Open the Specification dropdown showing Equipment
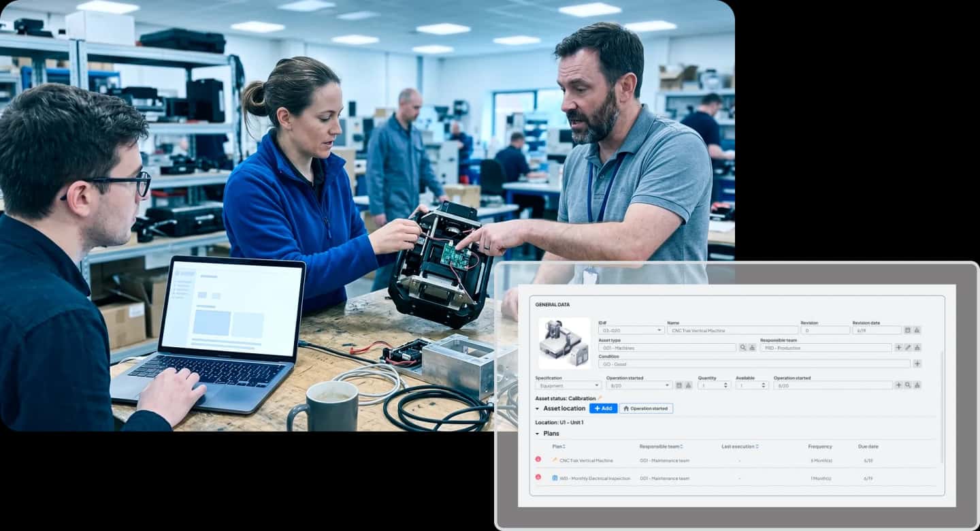 [x=568, y=385]
